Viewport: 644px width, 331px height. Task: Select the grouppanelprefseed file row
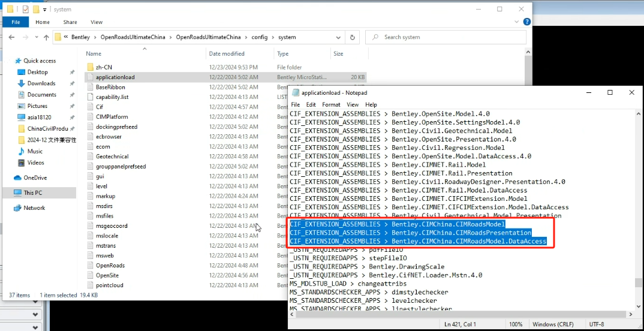point(225,166)
